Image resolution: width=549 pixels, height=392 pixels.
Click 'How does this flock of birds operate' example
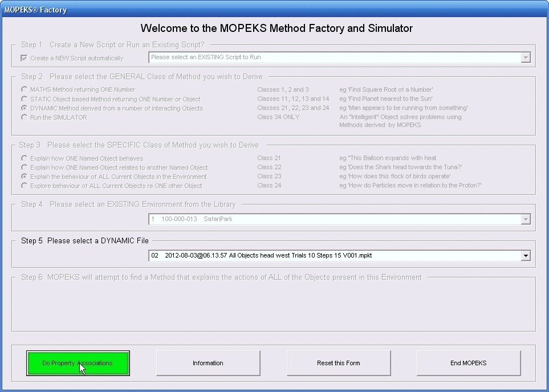395,176
